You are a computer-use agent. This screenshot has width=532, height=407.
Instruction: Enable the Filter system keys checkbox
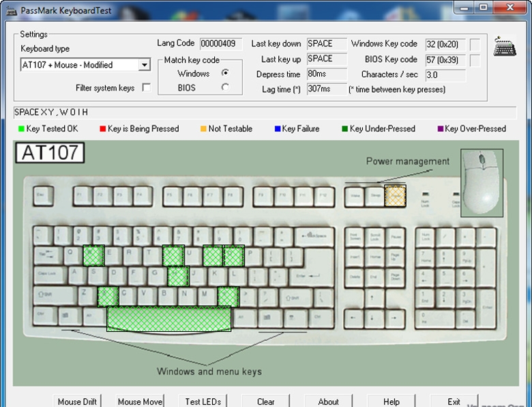[x=146, y=88]
